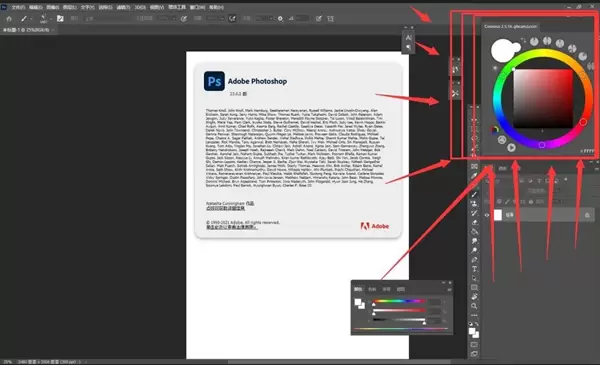
Task: Open the floating color panel flyout menu
Action: pos(449,289)
